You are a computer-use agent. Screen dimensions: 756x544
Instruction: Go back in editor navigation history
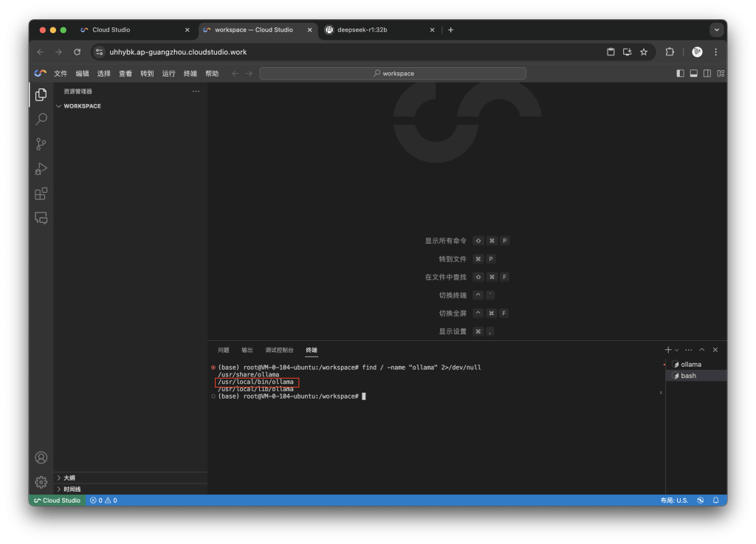click(x=236, y=73)
